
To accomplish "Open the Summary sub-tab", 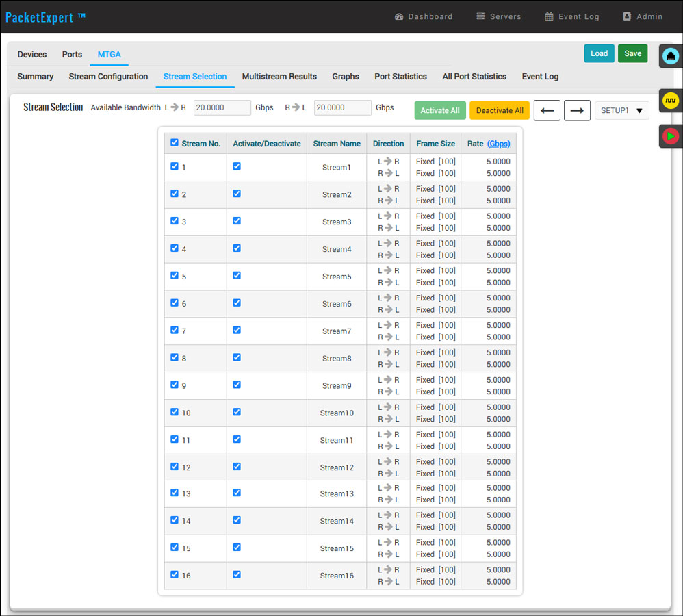I will (x=36, y=76).
